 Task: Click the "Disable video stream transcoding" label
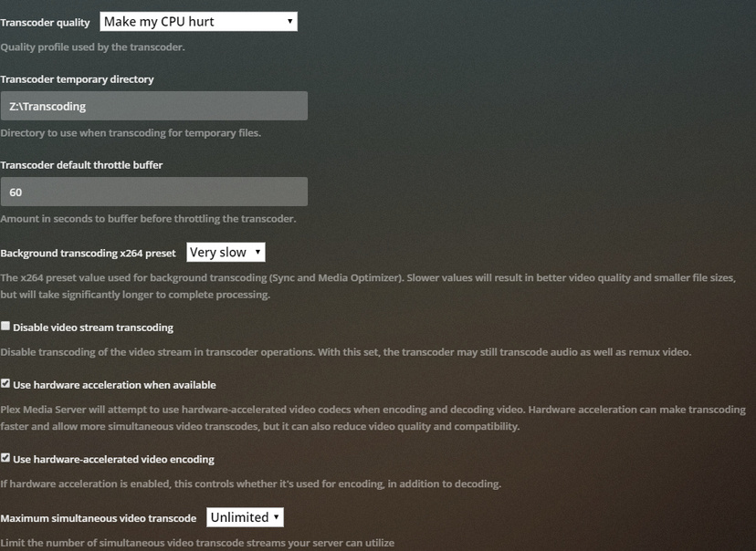[x=93, y=327]
